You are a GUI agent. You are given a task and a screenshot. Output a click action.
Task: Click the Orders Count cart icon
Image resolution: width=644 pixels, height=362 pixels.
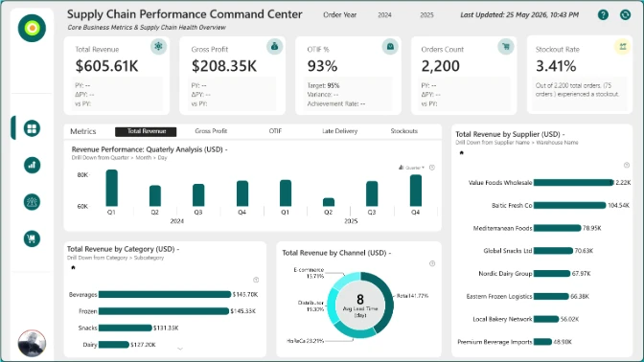point(506,46)
